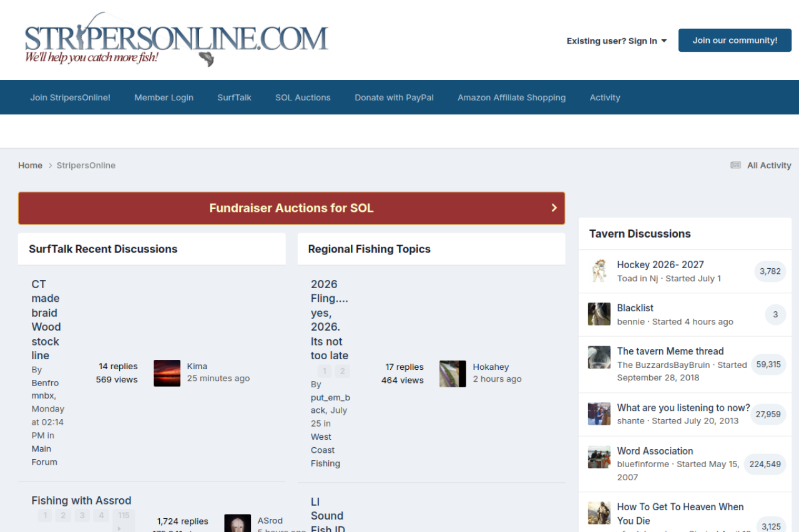This screenshot has width=799, height=532.
Task: Click bennie author link
Action: tap(630, 322)
